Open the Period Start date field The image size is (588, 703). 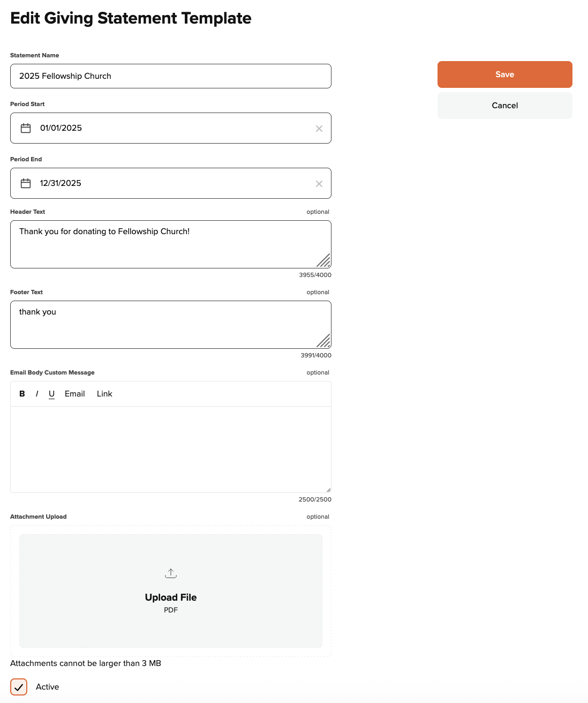[170, 128]
